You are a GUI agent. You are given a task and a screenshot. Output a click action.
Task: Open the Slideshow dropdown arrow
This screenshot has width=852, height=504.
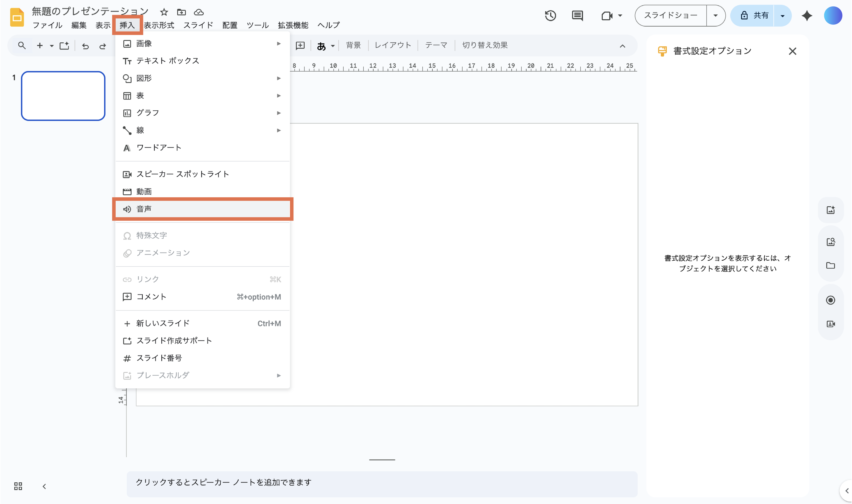(x=715, y=16)
